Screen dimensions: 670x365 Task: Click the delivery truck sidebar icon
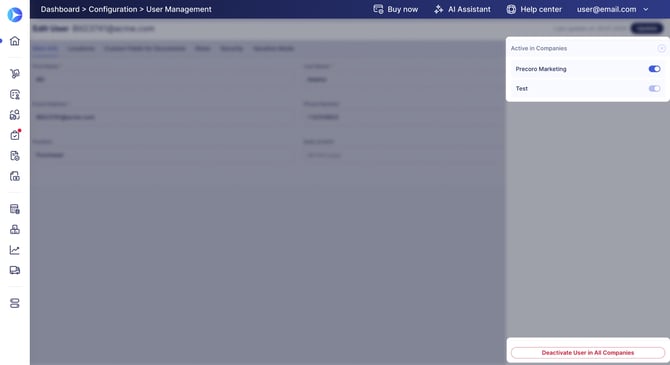(x=15, y=270)
